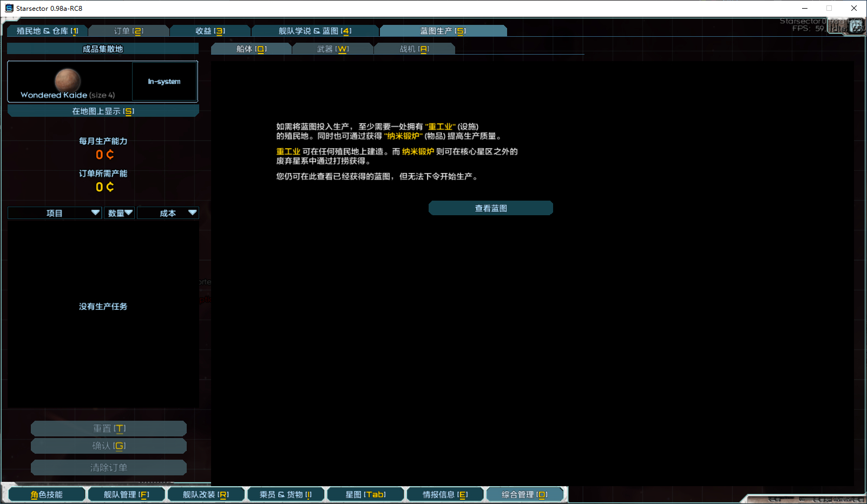The image size is (867, 504).
Task: 切换到武器 [W] 标签页
Action: tap(332, 48)
